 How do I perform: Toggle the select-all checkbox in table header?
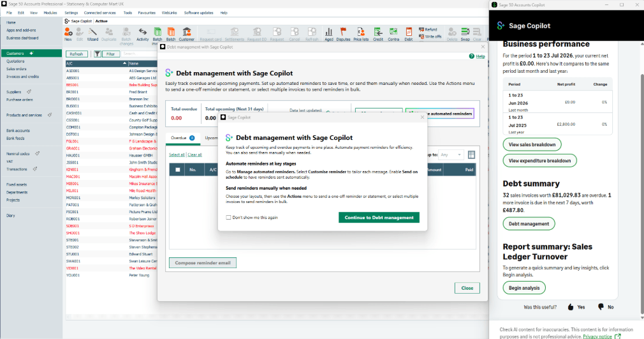(178, 170)
